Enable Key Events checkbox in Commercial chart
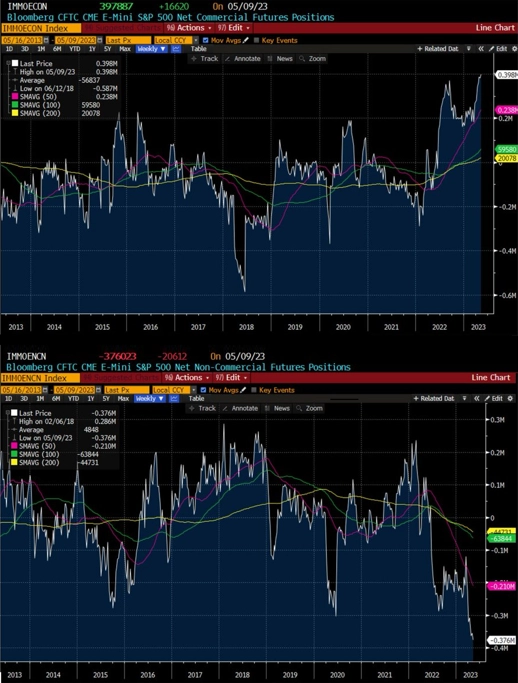518x683 pixels. click(x=256, y=41)
